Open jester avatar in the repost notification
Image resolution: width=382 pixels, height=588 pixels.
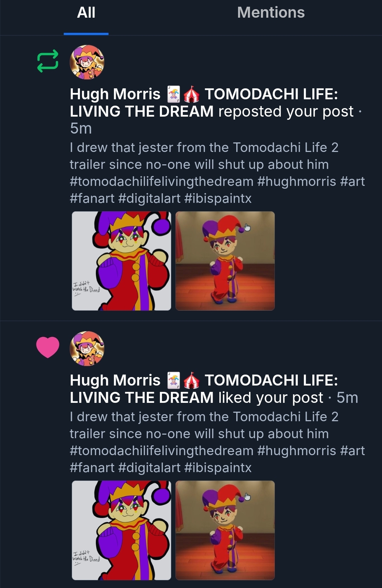pyautogui.click(x=87, y=62)
